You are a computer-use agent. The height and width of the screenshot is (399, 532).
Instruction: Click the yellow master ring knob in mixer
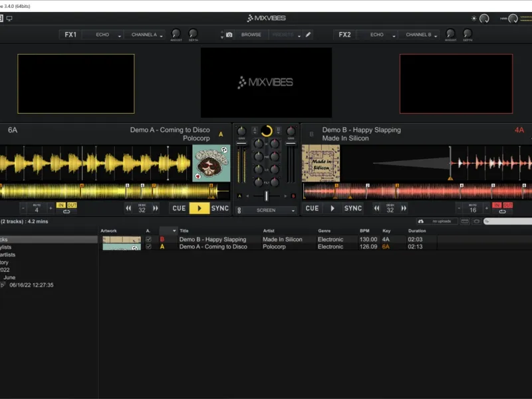click(x=267, y=131)
